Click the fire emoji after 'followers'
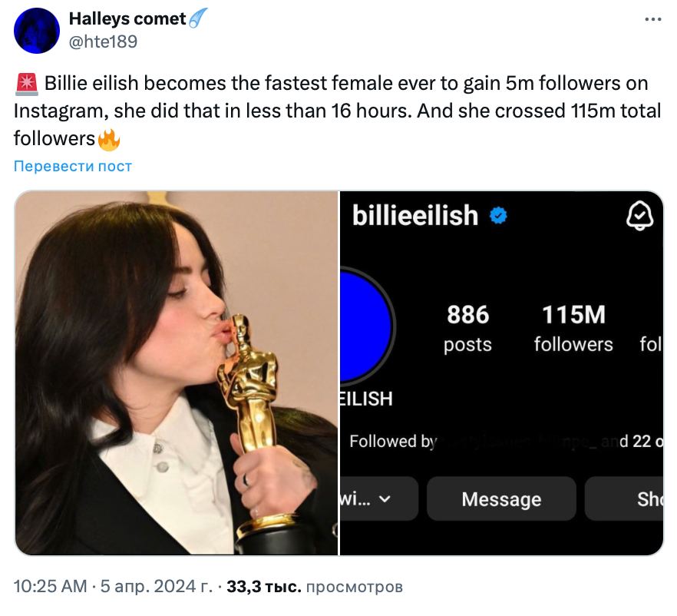The image size is (677, 616). (110, 139)
